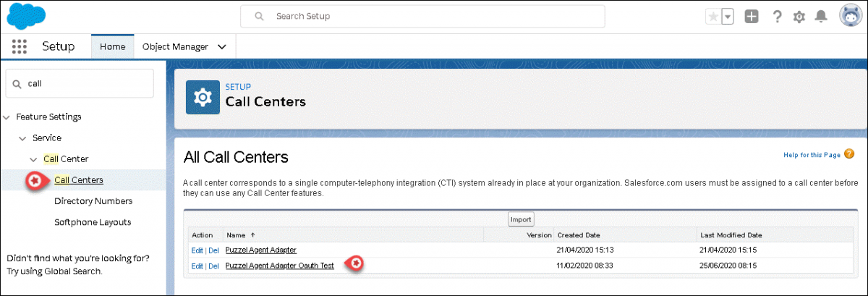Image resolution: width=868 pixels, height=296 pixels.
Task: Click the favorites star icon
Action: (x=713, y=17)
